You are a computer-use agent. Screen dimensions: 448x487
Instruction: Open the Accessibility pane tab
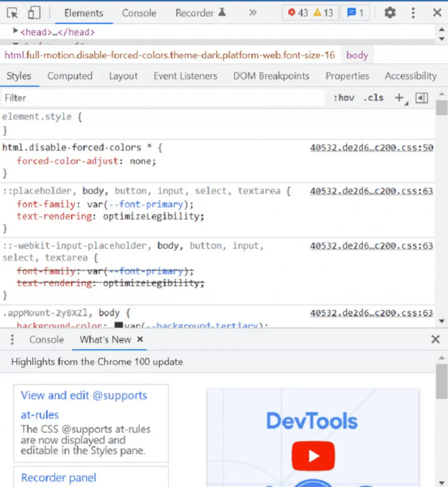[x=411, y=76]
